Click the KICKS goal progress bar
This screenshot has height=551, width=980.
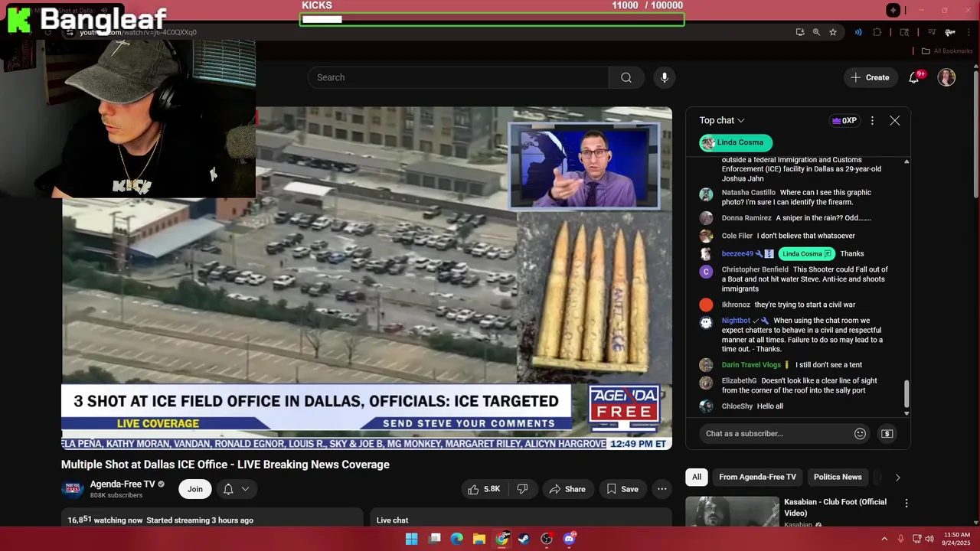pos(492,19)
